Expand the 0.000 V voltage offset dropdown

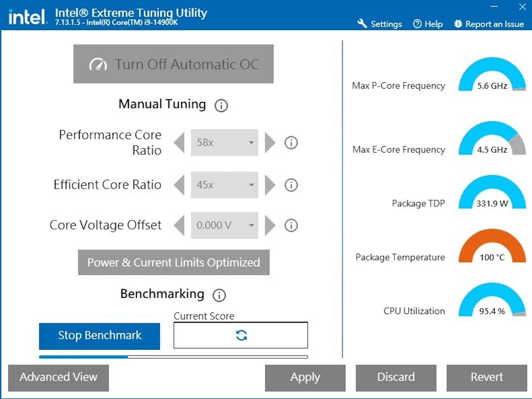click(224, 226)
